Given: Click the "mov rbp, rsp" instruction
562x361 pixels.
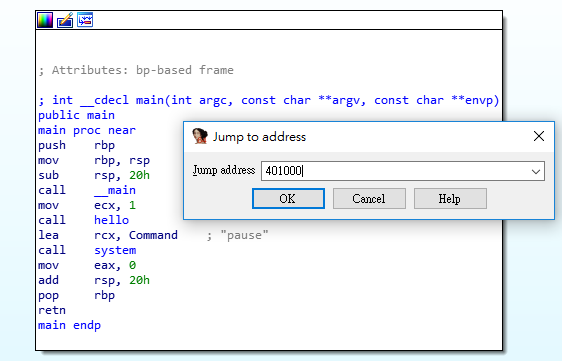Looking at the screenshot, I should pos(94,160).
